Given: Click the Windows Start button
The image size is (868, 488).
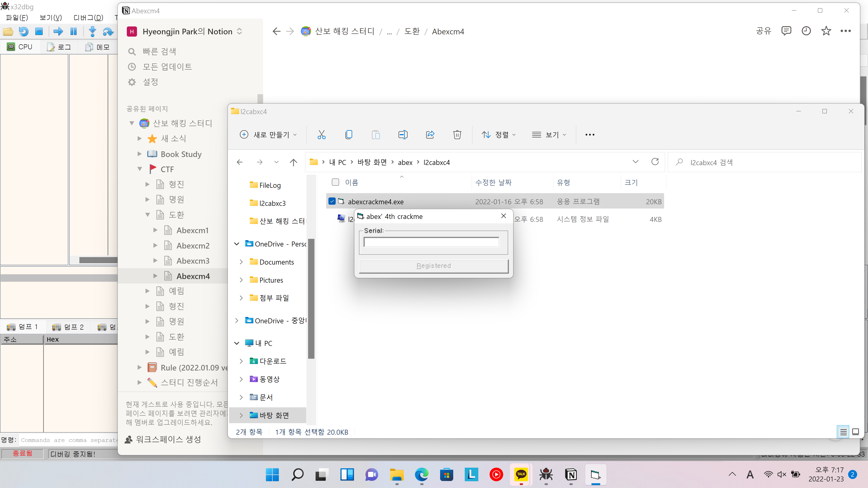Looking at the screenshot, I should (272, 474).
